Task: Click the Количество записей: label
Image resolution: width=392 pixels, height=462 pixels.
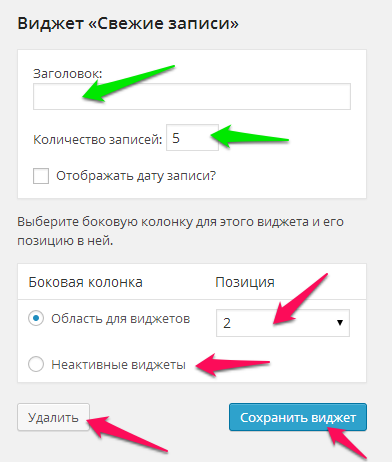Action: point(98,139)
